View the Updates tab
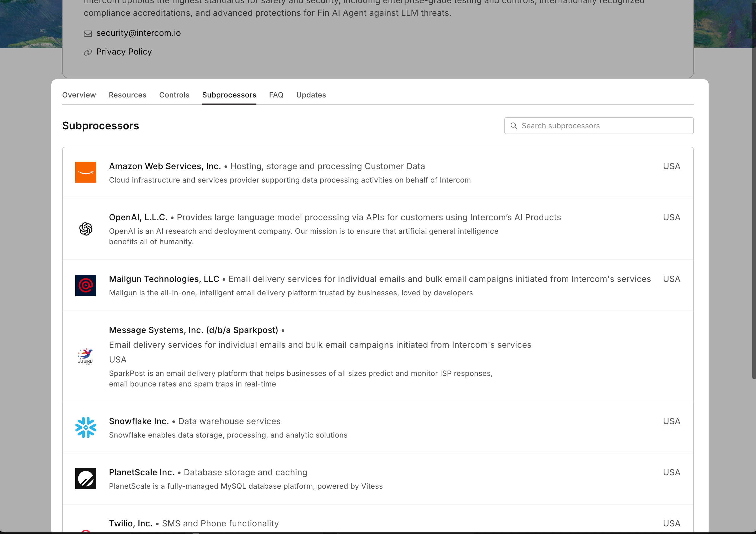 (311, 95)
